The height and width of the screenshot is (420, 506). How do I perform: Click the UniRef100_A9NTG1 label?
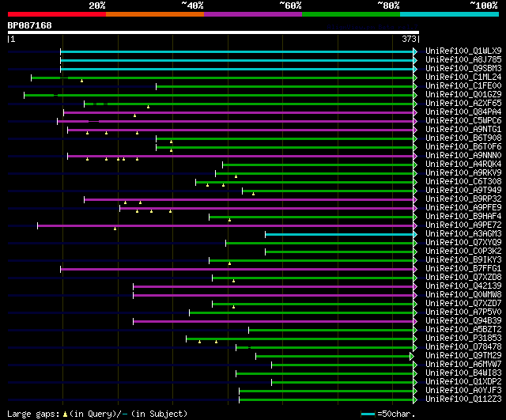[463, 130]
